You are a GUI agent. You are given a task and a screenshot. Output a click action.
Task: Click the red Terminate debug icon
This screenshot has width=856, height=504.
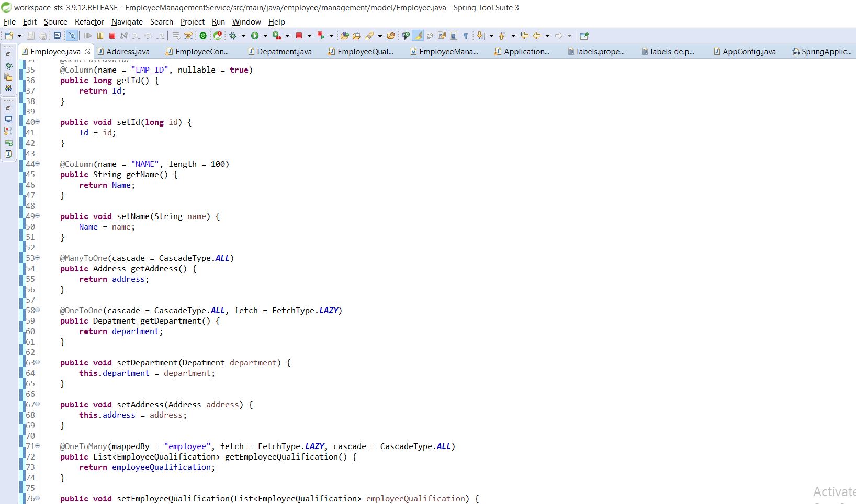pos(112,36)
